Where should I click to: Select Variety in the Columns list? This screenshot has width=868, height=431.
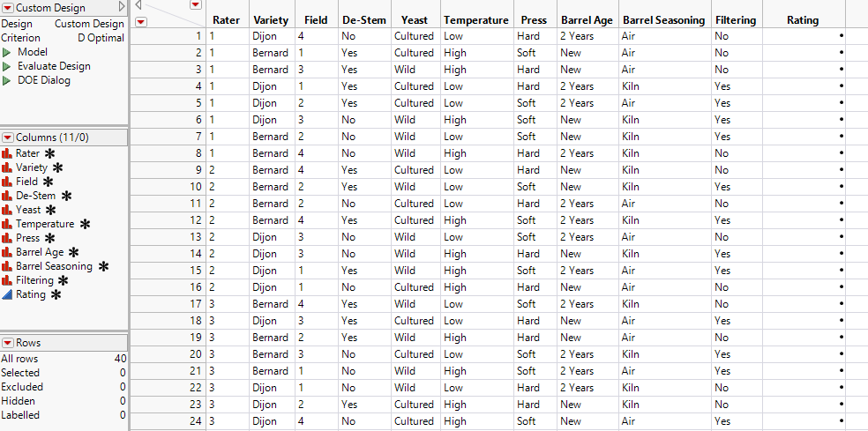(x=32, y=167)
